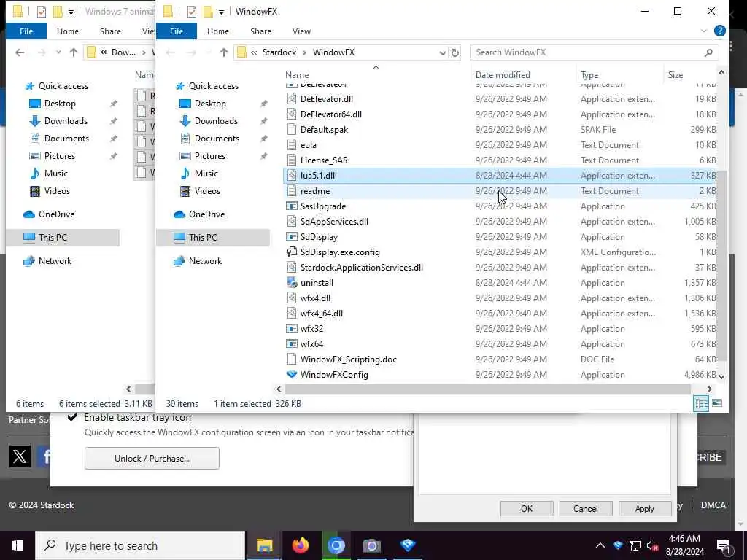Open recent locations dropdown in Windows 7 animations window
This screenshot has height=560, width=747.
pyautogui.click(x=58, y=52)
